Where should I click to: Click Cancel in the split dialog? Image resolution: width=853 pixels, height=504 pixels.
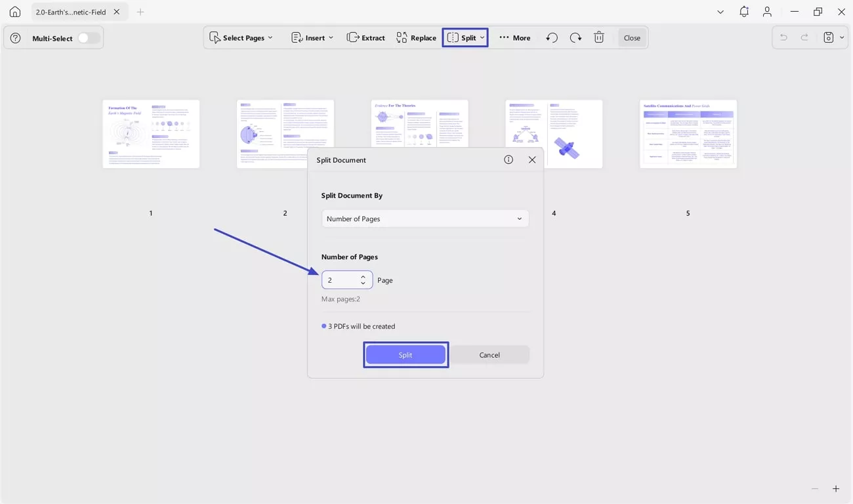pos(489,355)
